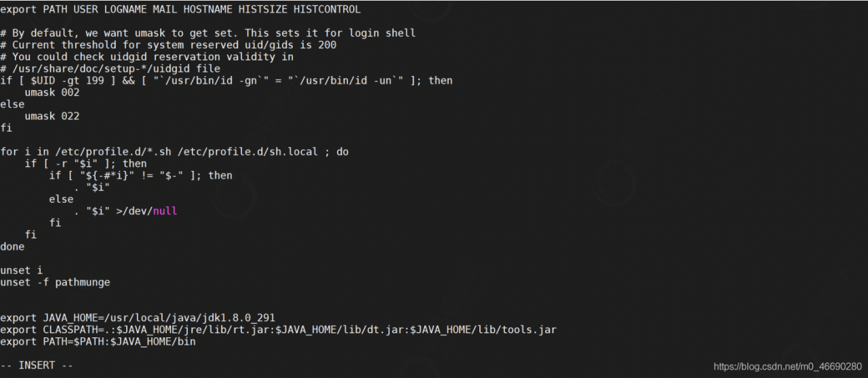868x378 pixels.
Task: Click the 'Current threshold for system reserved' comment
Action: pos(168,45)
